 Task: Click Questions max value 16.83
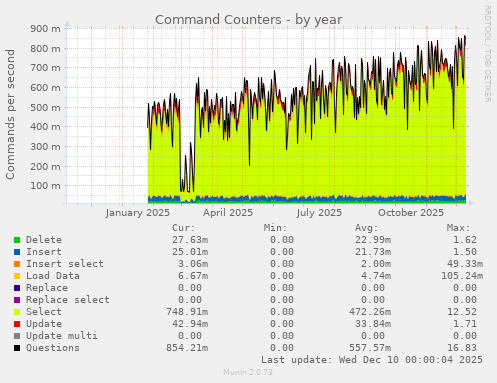coord(462,348)
